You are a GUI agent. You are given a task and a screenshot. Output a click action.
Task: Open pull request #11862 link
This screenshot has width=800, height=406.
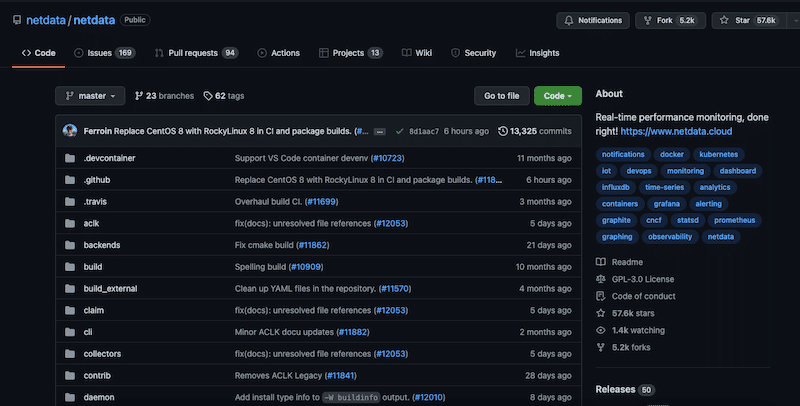click(313, 245)
